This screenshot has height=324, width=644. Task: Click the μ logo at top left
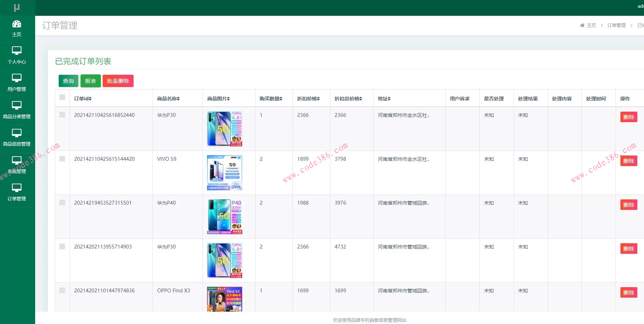pyautogui.click(x=17, y=7)
